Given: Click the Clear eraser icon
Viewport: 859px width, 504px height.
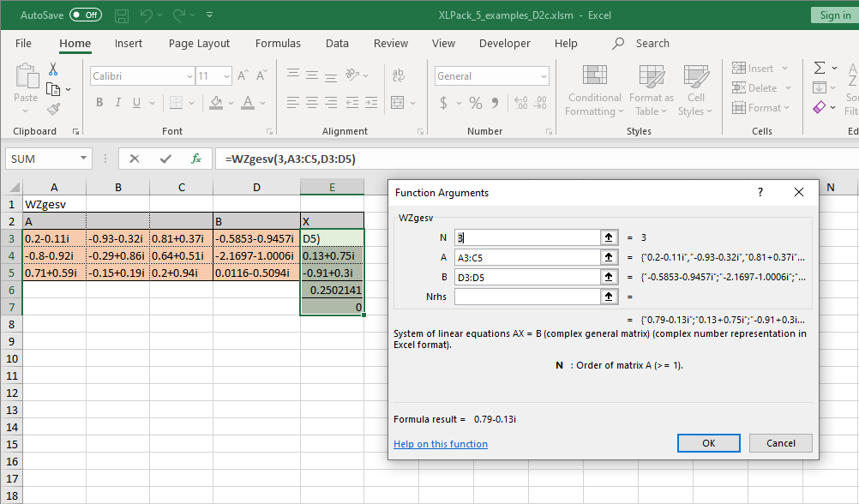Looking at the screenshot, I should click(x=820, y=107).
